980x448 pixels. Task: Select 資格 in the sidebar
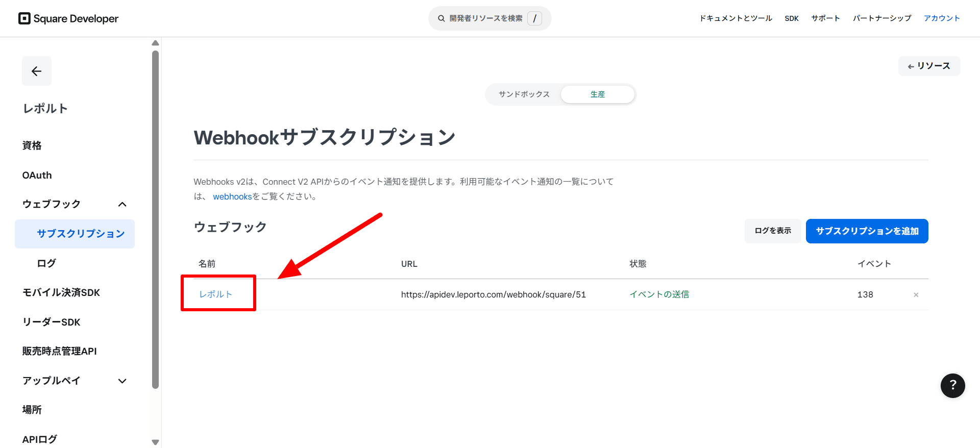(x=32, y=145)
